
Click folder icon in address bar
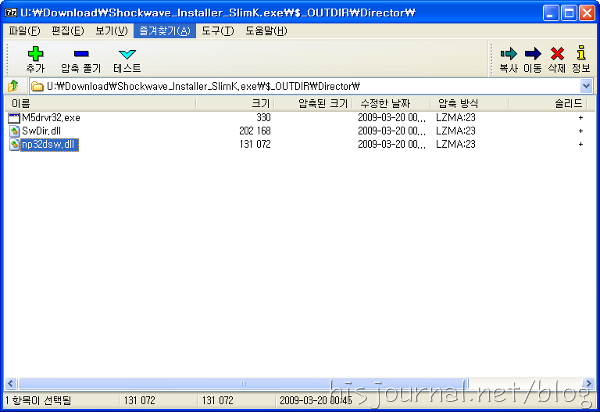click(x=37, y=86)
